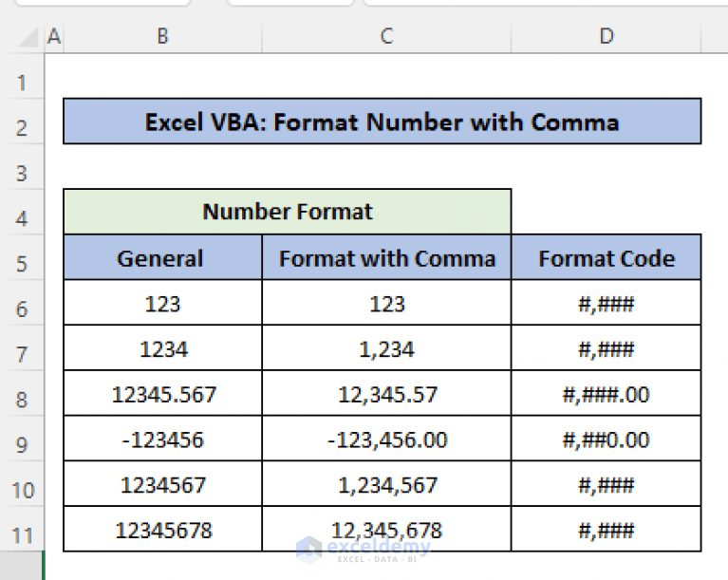Viewport: 728px width, 580px height.
Task: Click the 'Format with Comma' header cell
Action: pos(386,257)
